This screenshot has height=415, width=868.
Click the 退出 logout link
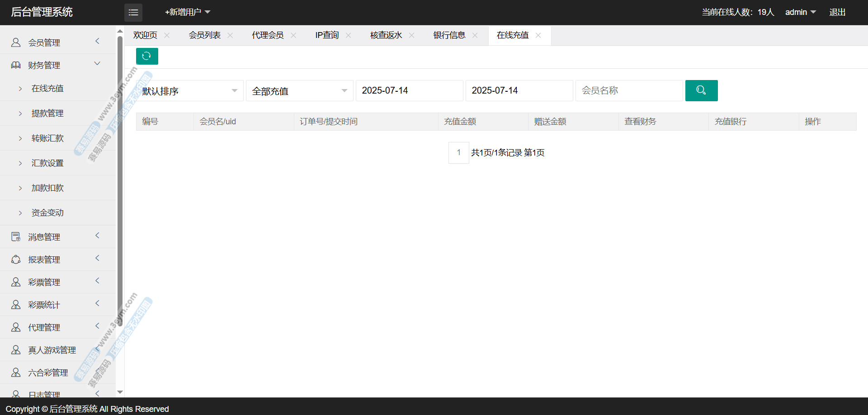pos(837,12)
